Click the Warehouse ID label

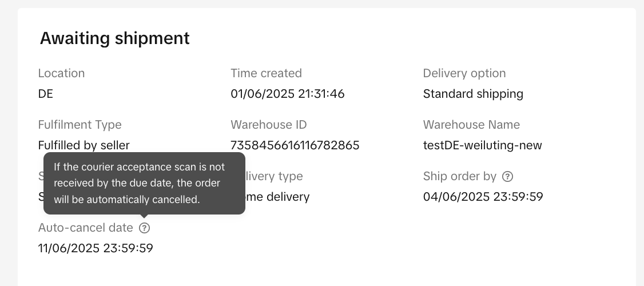(269, 125)
